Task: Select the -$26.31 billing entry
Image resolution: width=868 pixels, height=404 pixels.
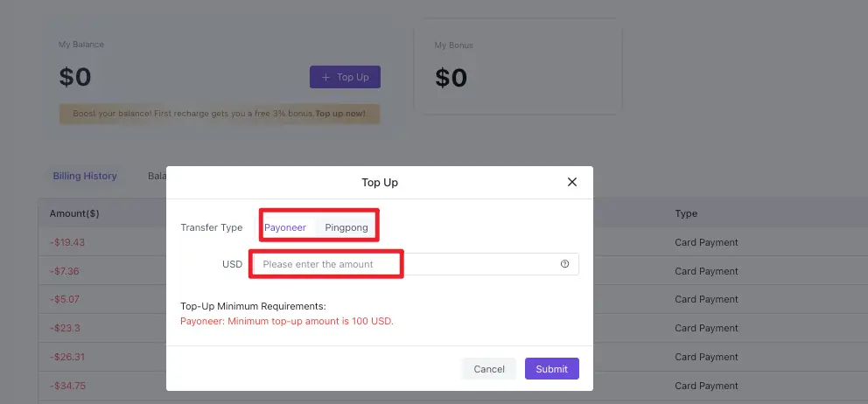Action: [x=66, y=358]
